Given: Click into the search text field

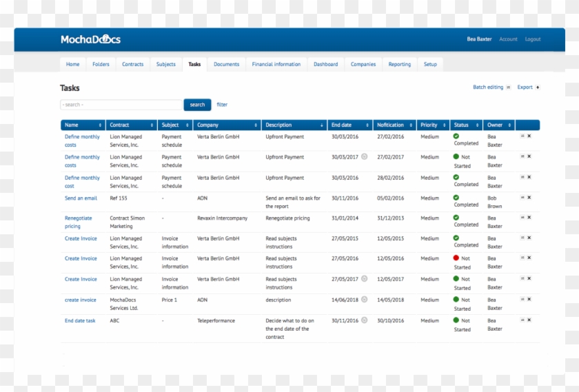Looking at the screenshot, I should click(x=121, y=105).
